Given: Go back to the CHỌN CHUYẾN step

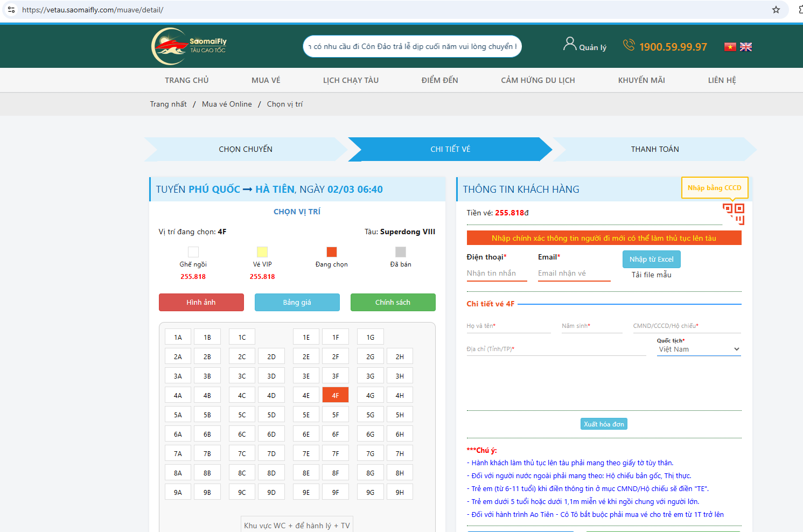Looking at the screenshot, I should 246,149.
